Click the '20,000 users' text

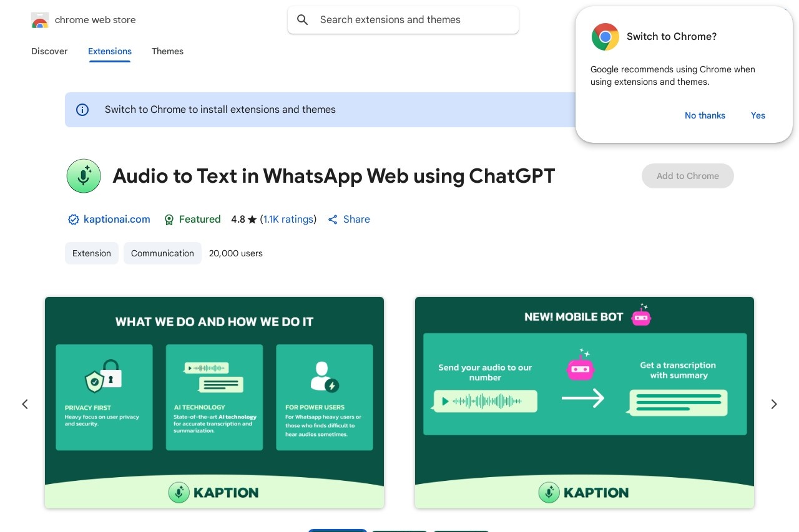tap(236, 253)
